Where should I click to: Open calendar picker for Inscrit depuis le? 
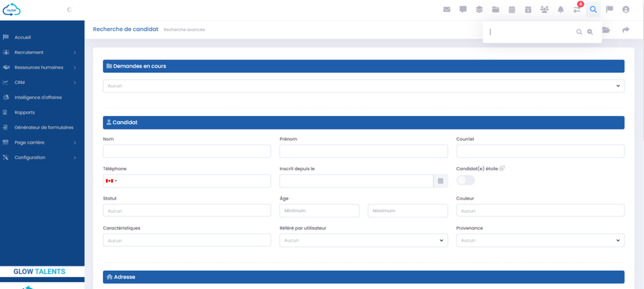[441, 181]
